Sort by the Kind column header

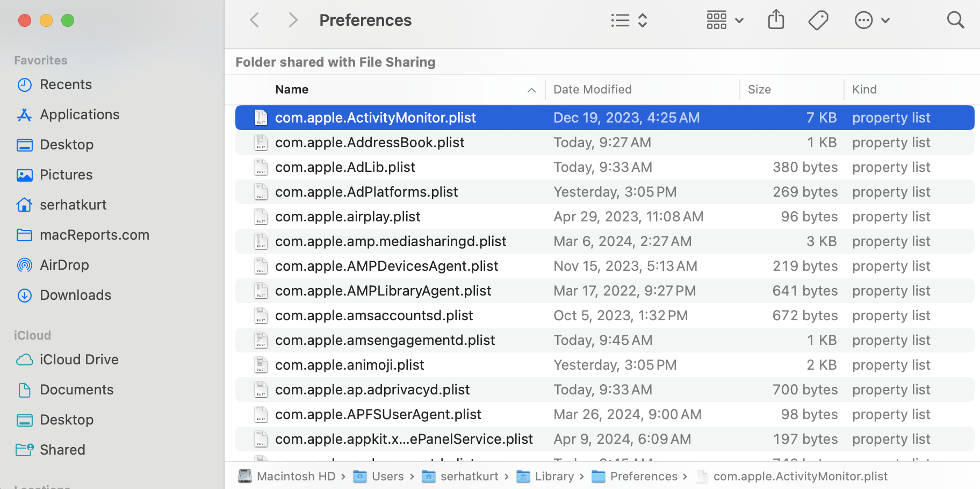click(x=864, y=89)
